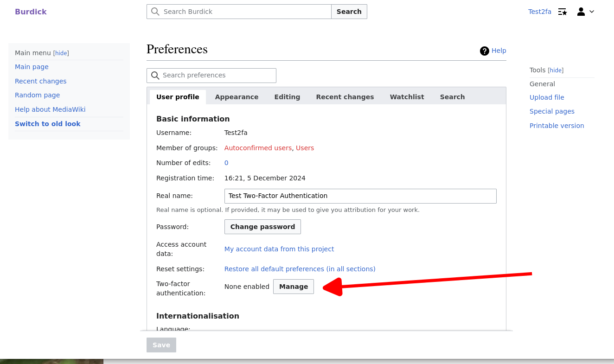The height and width of the screenshot is (364, 614).
Task: Open Restore all default preferences link
Action: tap(300, 269)
